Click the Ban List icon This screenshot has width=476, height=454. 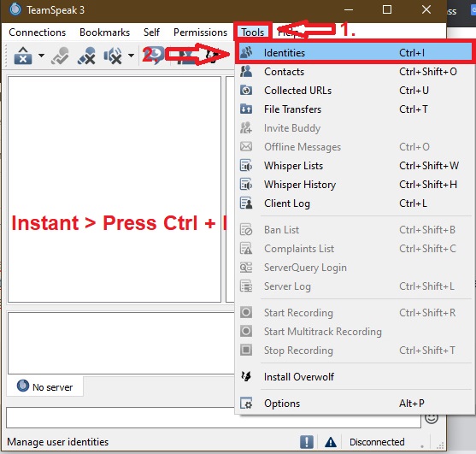point(246,230)
